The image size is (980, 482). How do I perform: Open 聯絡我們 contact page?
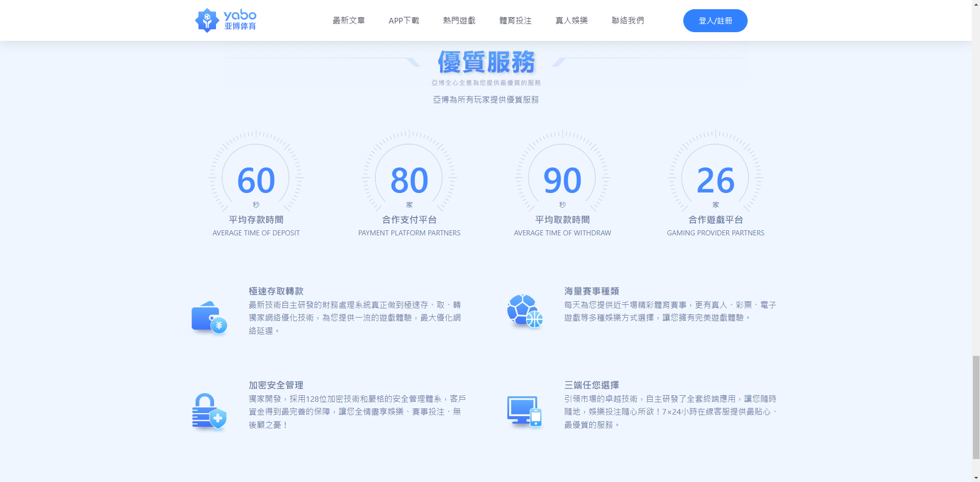pos(628,20)
